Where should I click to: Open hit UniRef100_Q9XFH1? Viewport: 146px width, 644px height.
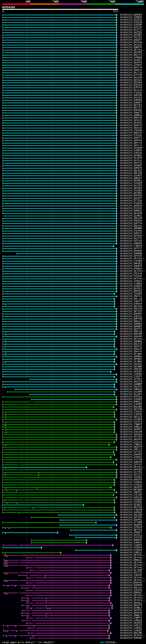pos(131,520)
